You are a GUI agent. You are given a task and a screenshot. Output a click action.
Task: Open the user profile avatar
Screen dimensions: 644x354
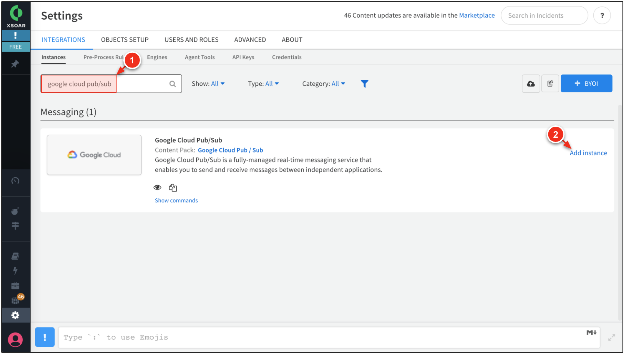15,340
